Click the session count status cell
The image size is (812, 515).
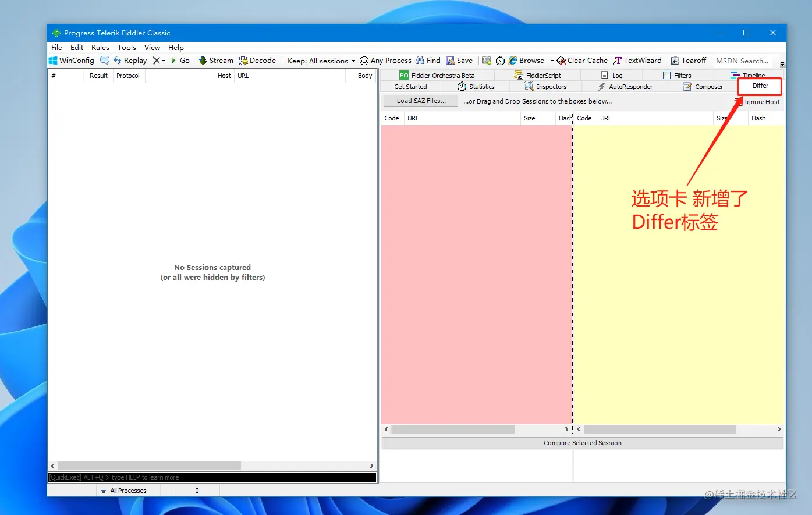tap(197, 491)
